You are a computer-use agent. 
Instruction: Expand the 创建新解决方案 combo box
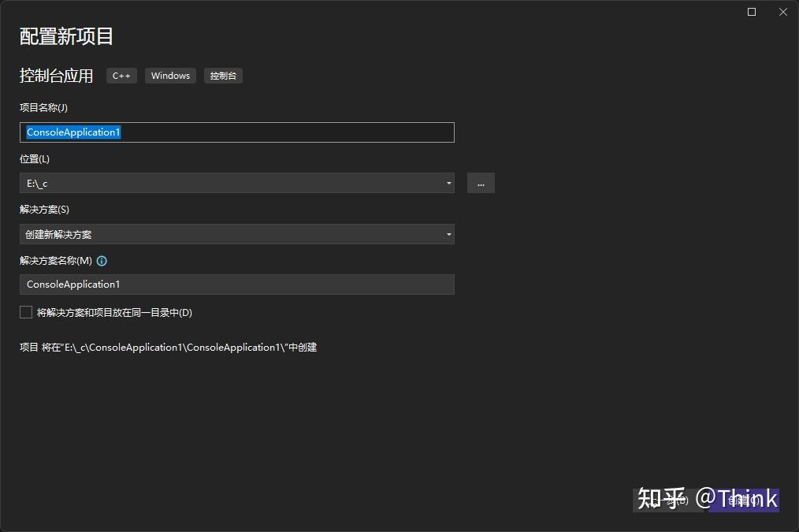[x=237, y=234]
